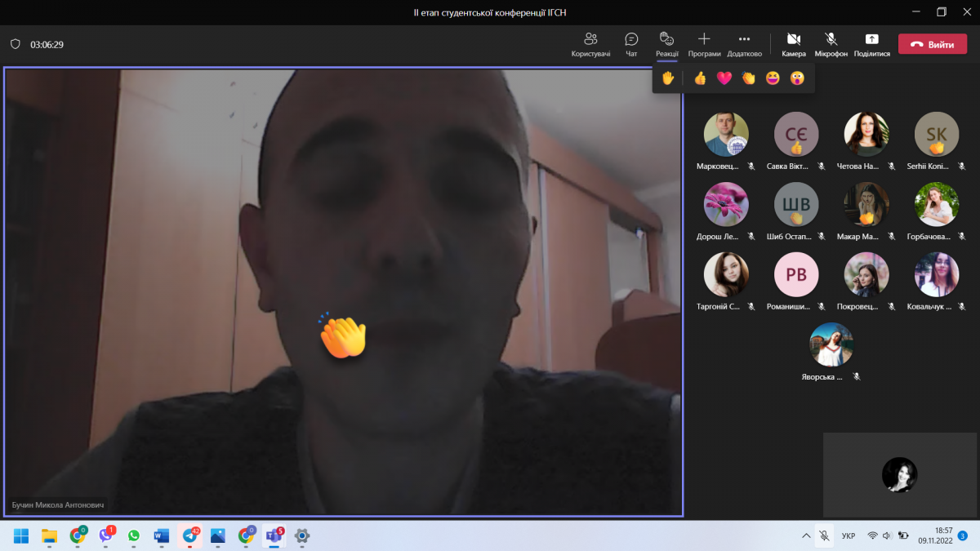Send the applause reaction
Image resolution: width=980 pixels, height=551 pixels.
click(749, 78)
